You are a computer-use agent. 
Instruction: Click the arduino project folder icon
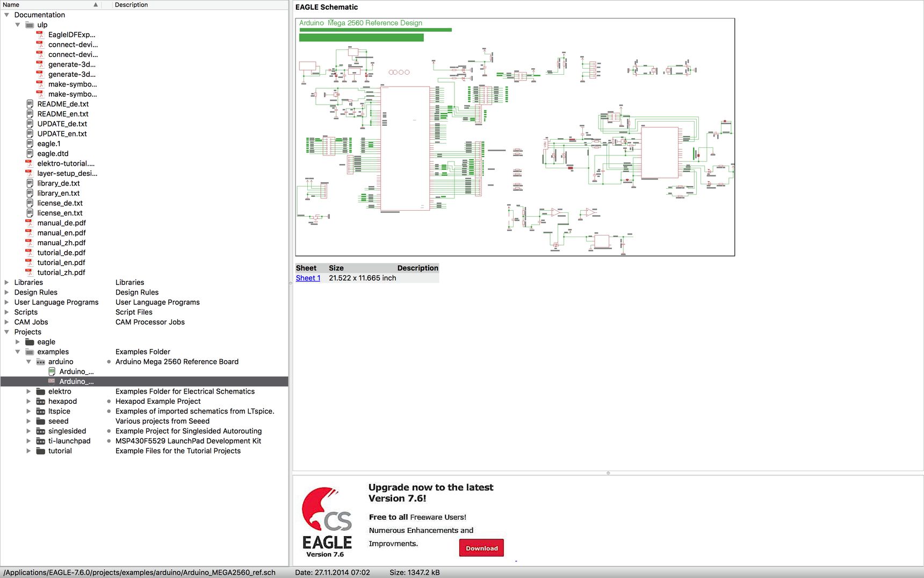[x=41, y=362]
